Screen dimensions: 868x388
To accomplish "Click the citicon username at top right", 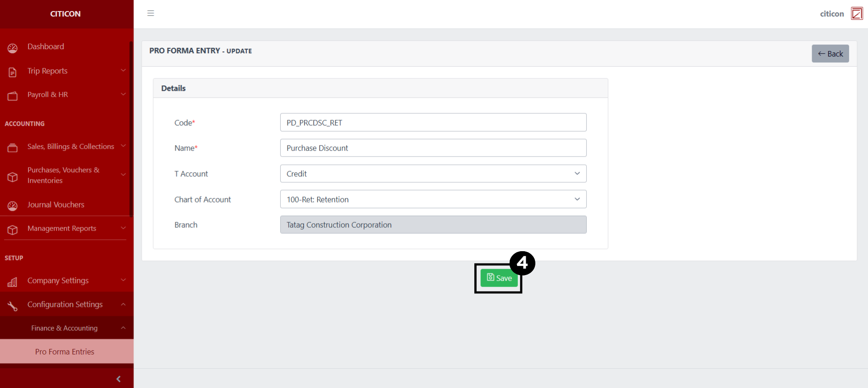I will 832,14.
